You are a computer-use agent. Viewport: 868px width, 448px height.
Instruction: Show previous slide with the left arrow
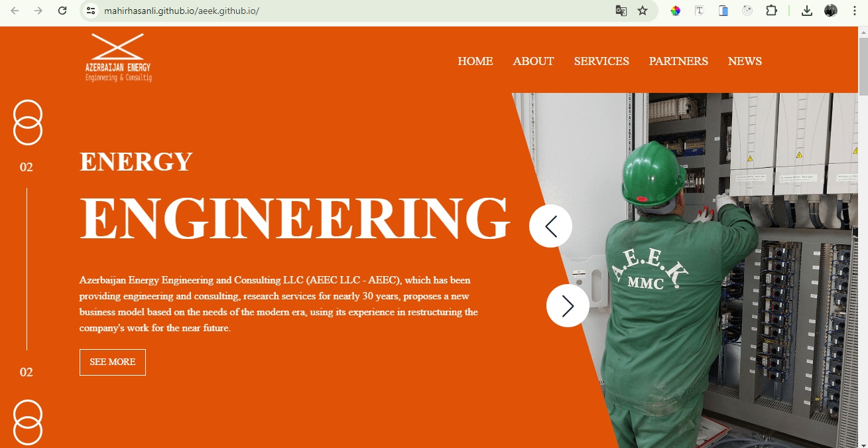pos(550,226)
